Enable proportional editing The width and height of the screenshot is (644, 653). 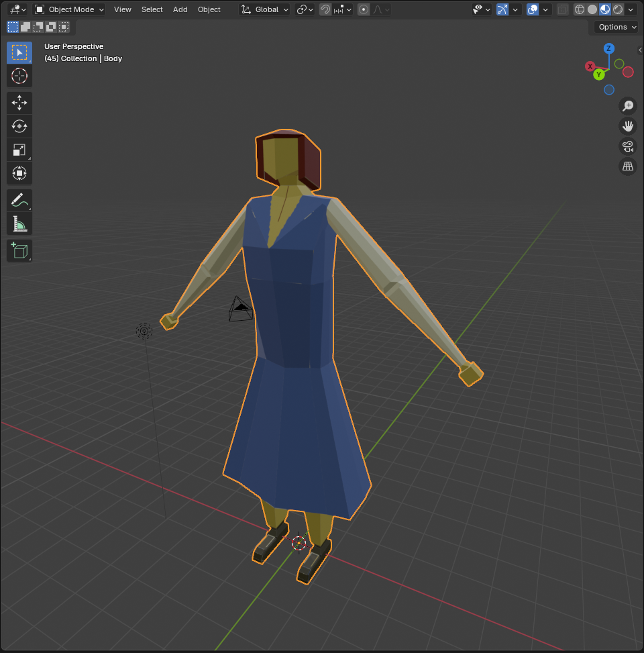coord(364,9)
